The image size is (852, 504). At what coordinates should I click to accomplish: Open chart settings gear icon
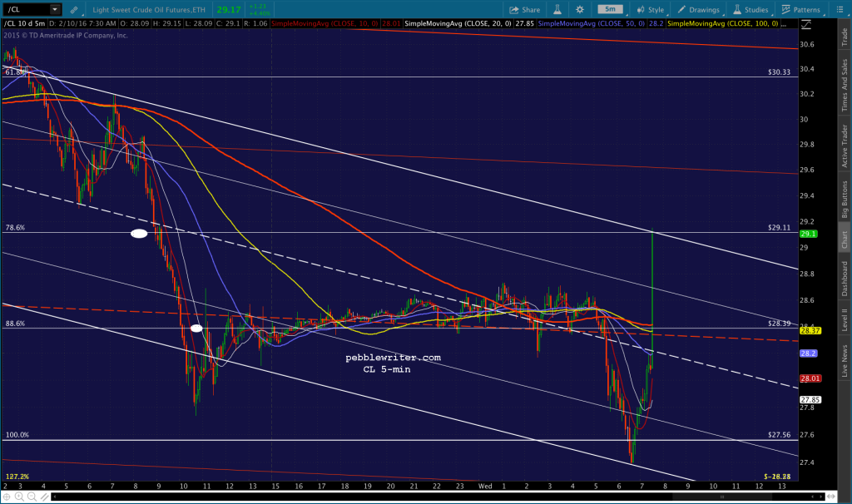tap(580, 10)
